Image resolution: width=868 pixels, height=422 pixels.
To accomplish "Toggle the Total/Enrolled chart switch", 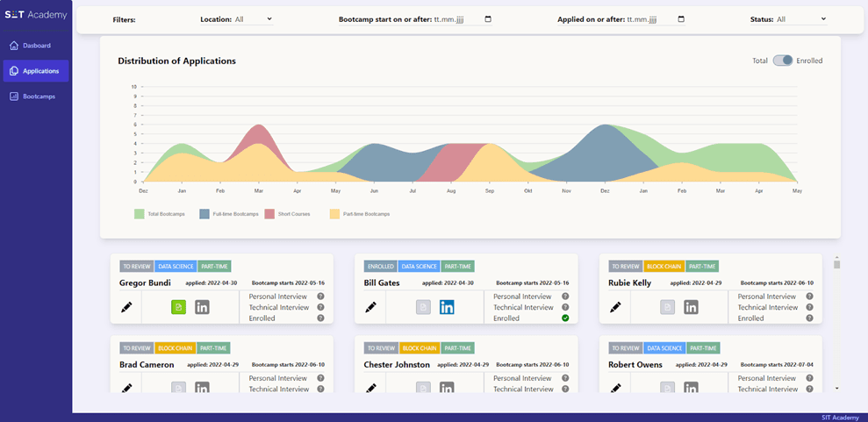I will tap(782, 61).
